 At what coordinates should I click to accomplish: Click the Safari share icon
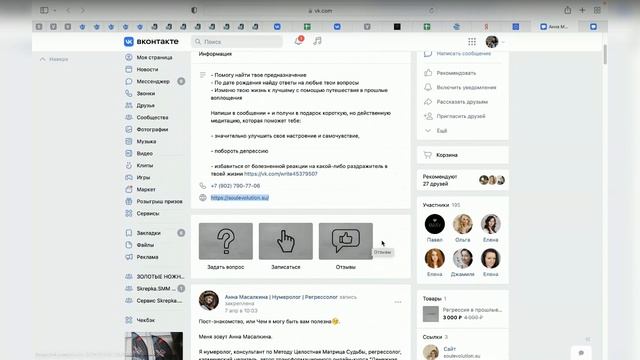[567, 10]
